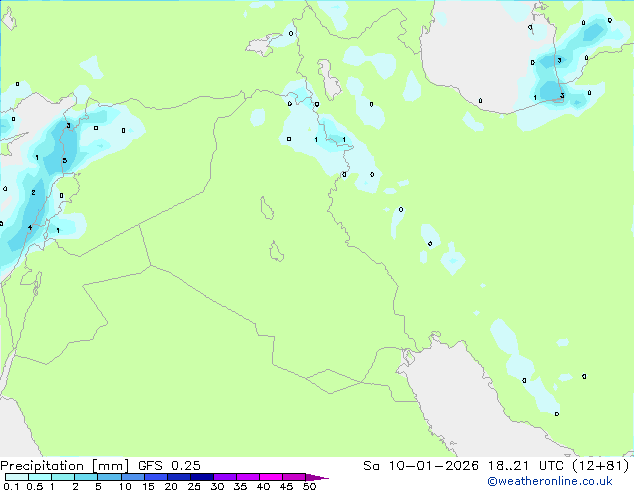The height and width of the screenshot is (490, 634).
Task: Click the 'GFS 0.25' model label
Action: [x=169, y=466]
